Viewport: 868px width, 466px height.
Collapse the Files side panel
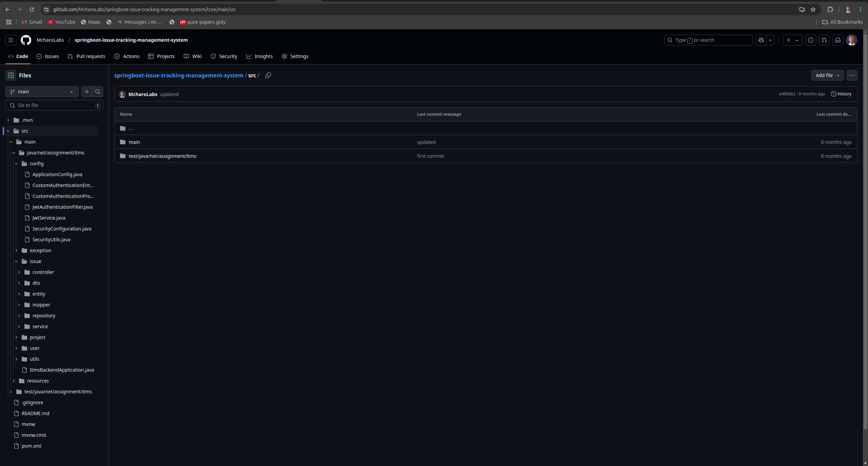tap(11, 75)
